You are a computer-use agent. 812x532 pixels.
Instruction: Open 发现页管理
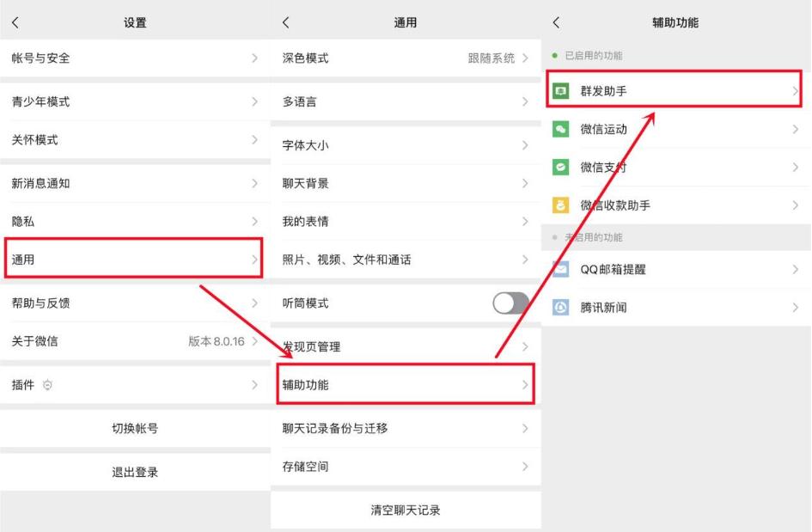pos(406,346)
